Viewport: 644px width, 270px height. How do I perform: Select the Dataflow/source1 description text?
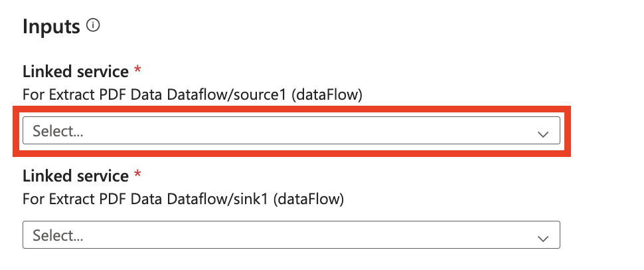(x=193, y=94)
